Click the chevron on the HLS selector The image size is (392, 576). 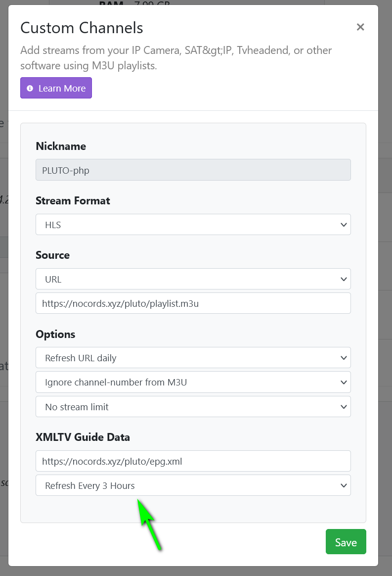pyautogui.click(x=344, y=224)
